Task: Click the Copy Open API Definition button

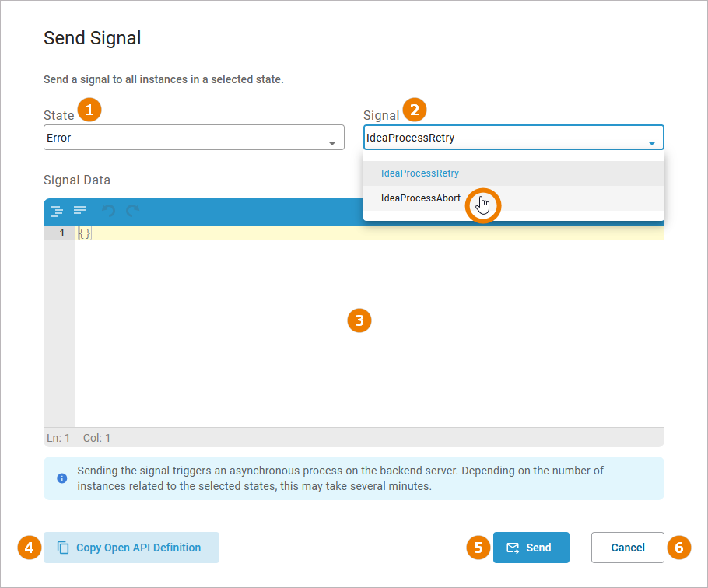Action: 131,548
